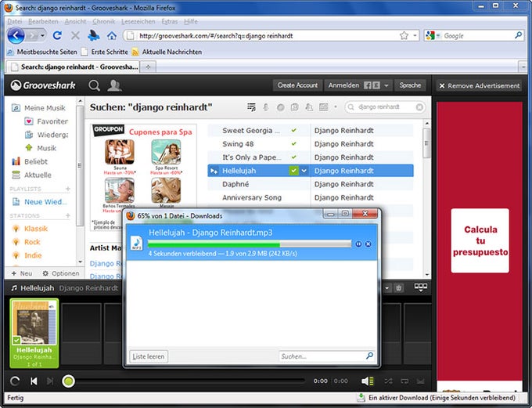Add station with plus next to STATIONS
The image size is (532, 408).
(68, 215)
